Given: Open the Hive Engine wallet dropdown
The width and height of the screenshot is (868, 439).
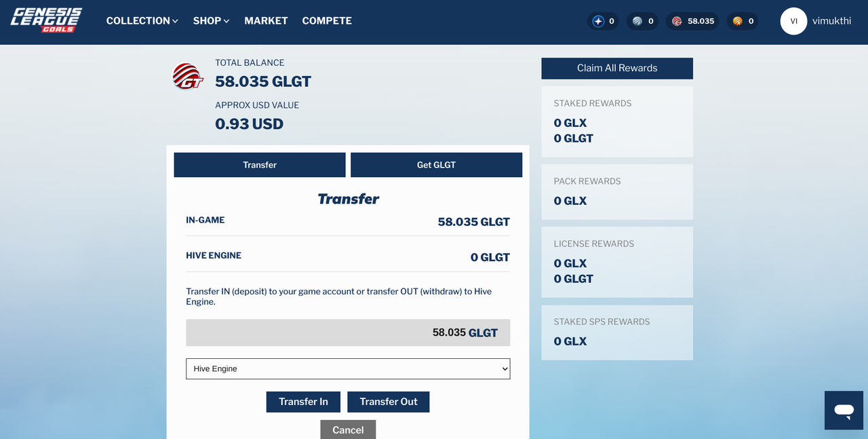Looking at the screenshot, I should point(348,368).
